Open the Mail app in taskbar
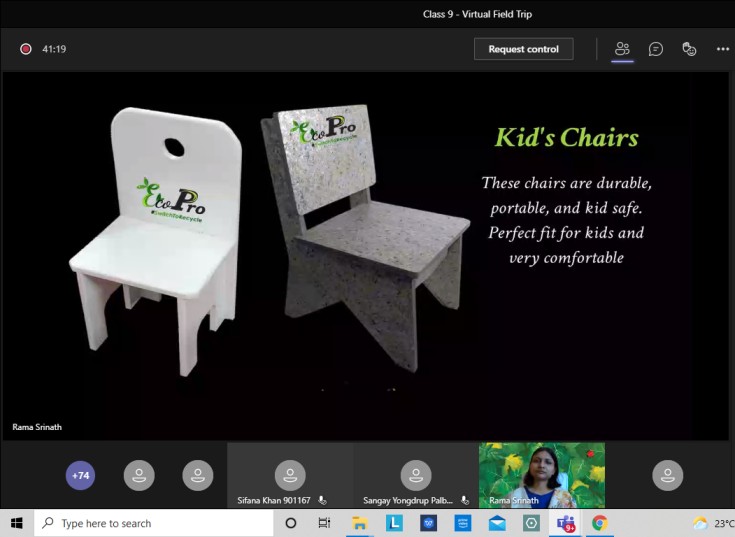The height and width of the screenshot is (537, 735). pos(497,523)
